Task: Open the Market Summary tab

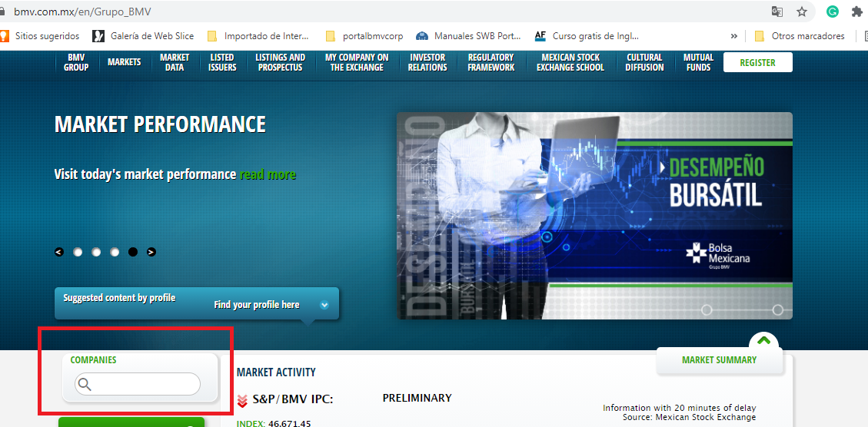Action: pyautogui.click(x=719, y=360)
